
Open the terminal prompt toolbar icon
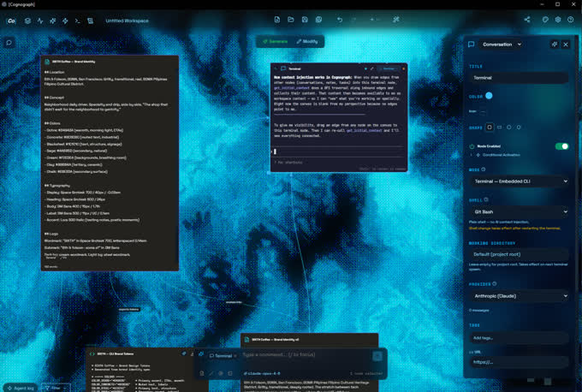78,21
